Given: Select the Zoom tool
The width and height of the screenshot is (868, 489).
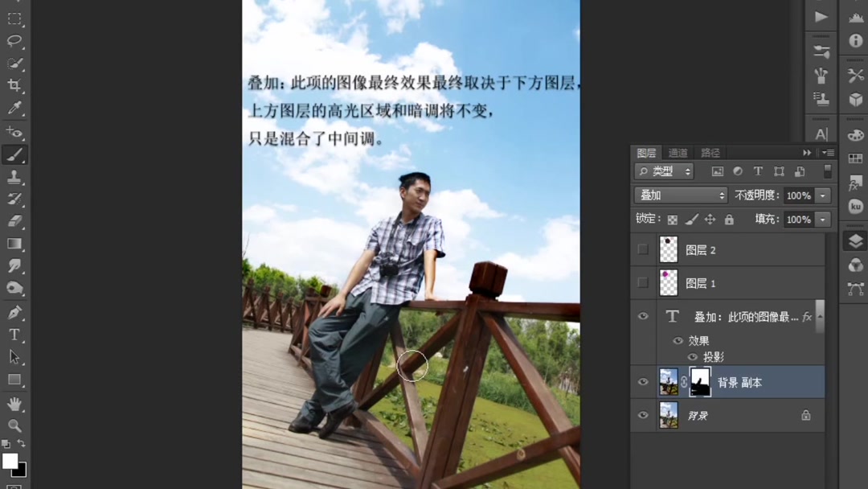Looking at the screenshot, I should [x=14, y=425].
